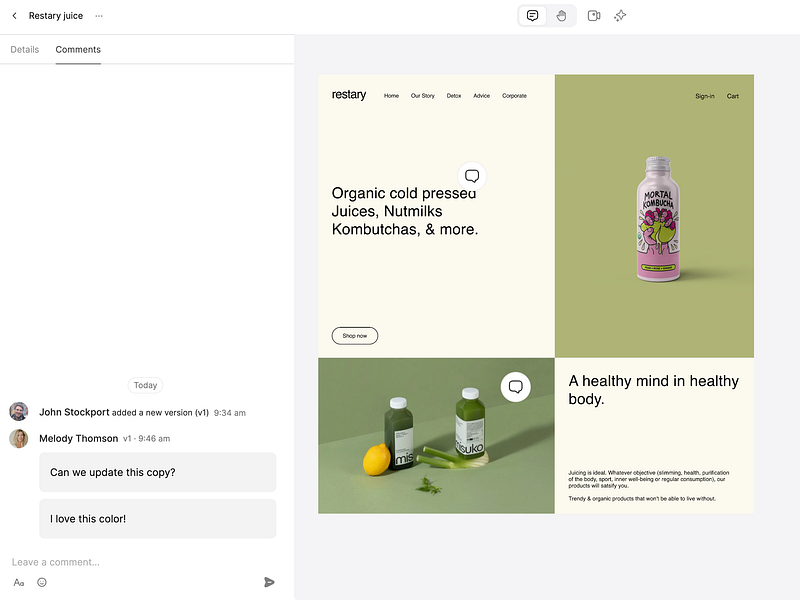The image size is (800, 600).
Task: Open the AI sparkle tool
Action: (x=620, y=16)
